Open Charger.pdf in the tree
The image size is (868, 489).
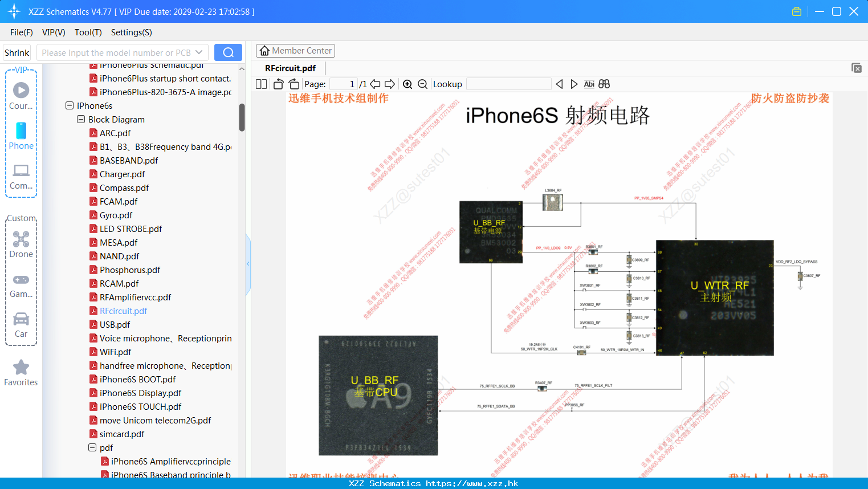tap(122, 174)
